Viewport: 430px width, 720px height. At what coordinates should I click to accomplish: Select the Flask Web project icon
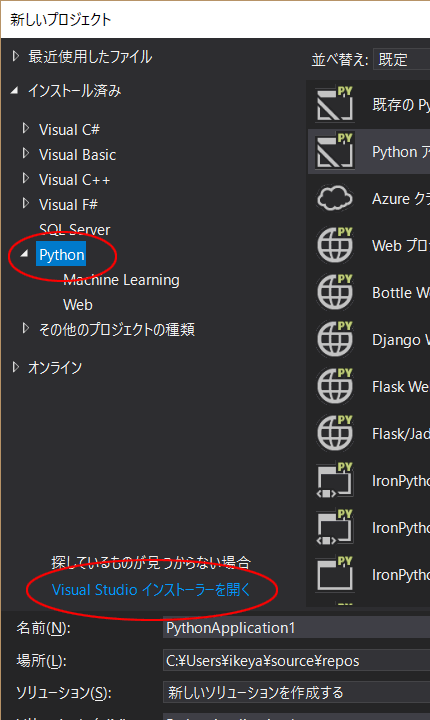[335, 386]
